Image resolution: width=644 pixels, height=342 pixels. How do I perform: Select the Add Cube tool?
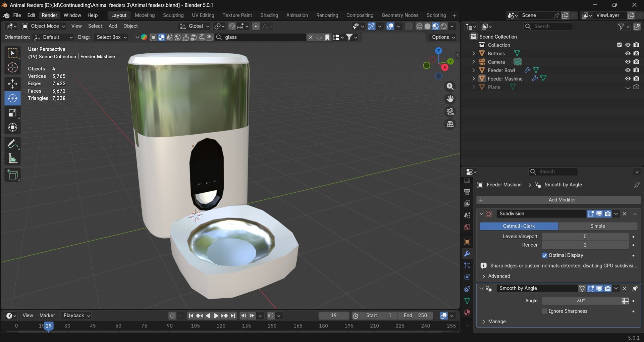point(12,175)
